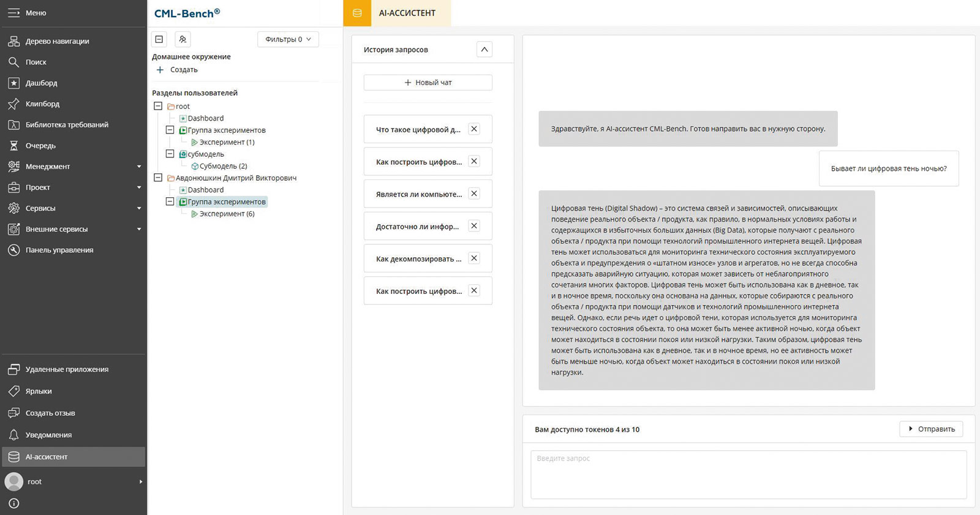Viewport: 980px width, 515px height.
Task: Open chat Как декомпозировать ...
Action: 419,259
